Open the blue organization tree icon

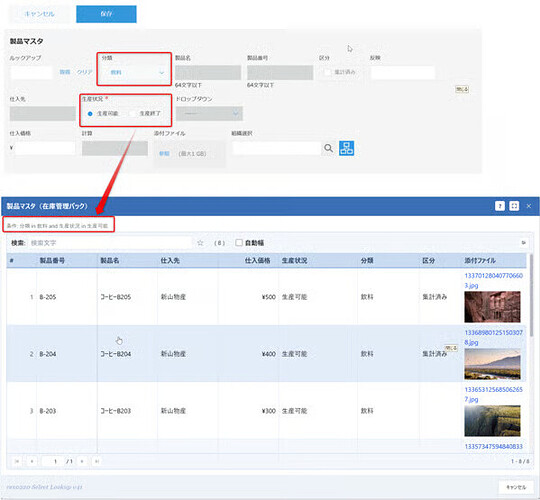pos(346,148)
